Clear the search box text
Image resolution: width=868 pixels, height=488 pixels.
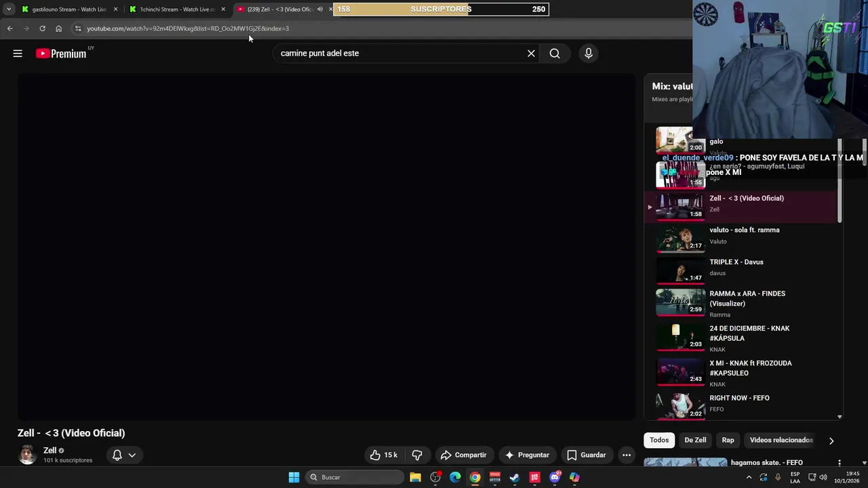531,54
